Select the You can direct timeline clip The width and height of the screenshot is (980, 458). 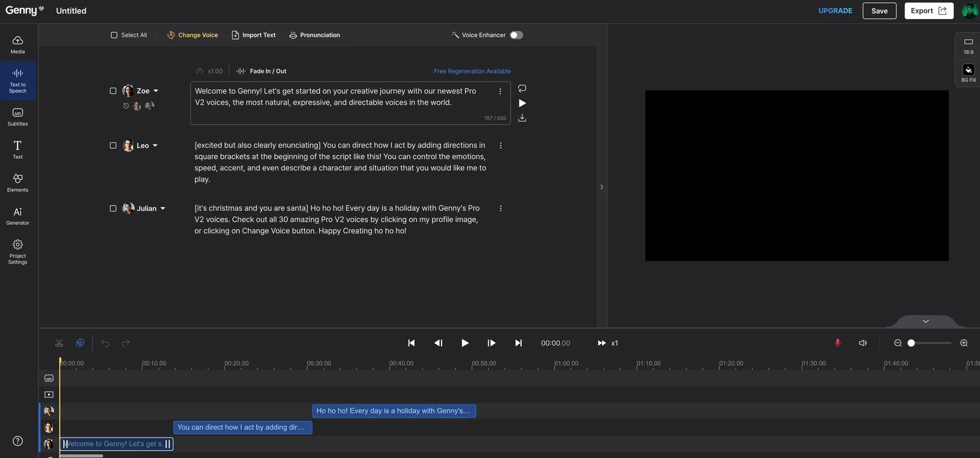[243, 427]
